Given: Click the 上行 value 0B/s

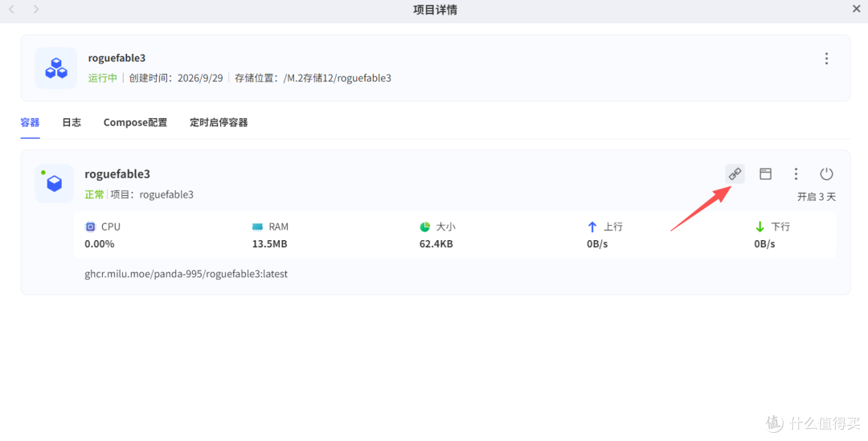Looking at the screenshot, I should (x=597, y=243).
